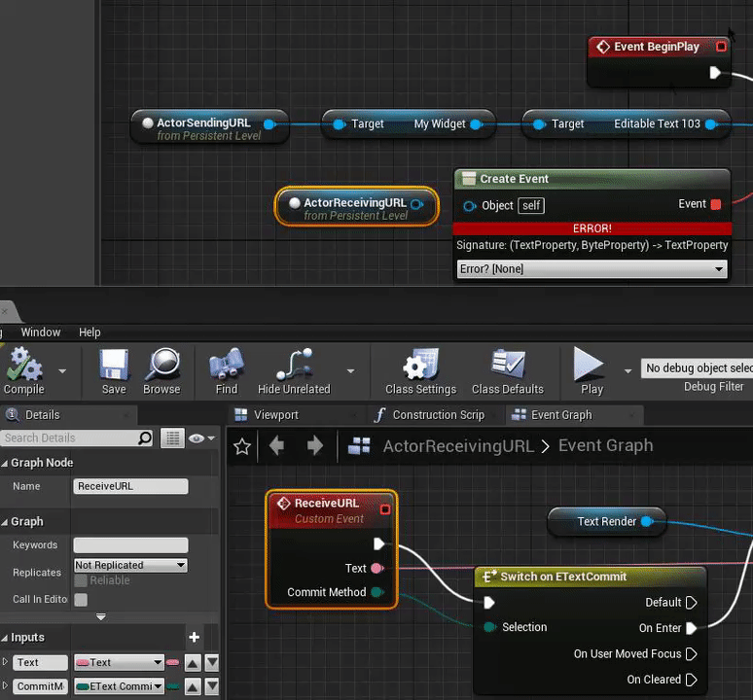Click ReceiveURL's red delegate output pin
This screenshot has height=700, width=753.
point(385,509)
